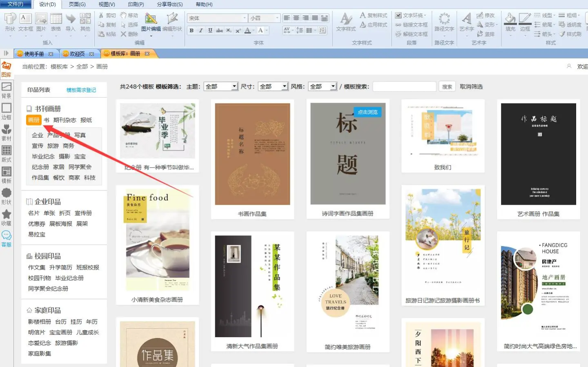
Task: Open the 模板需求登记 link
Action: coord(81,90)
